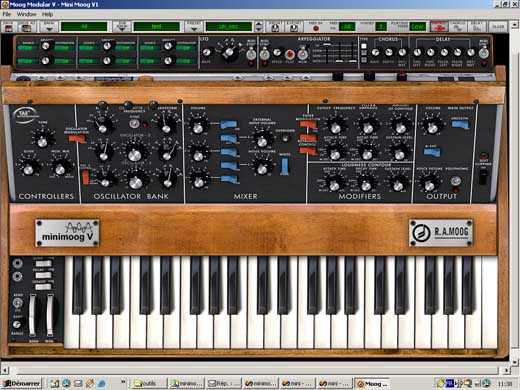This screenshot has width=520, height=390.
Task: Open the Playing mode Low display
Action: (x=417, y=27)
